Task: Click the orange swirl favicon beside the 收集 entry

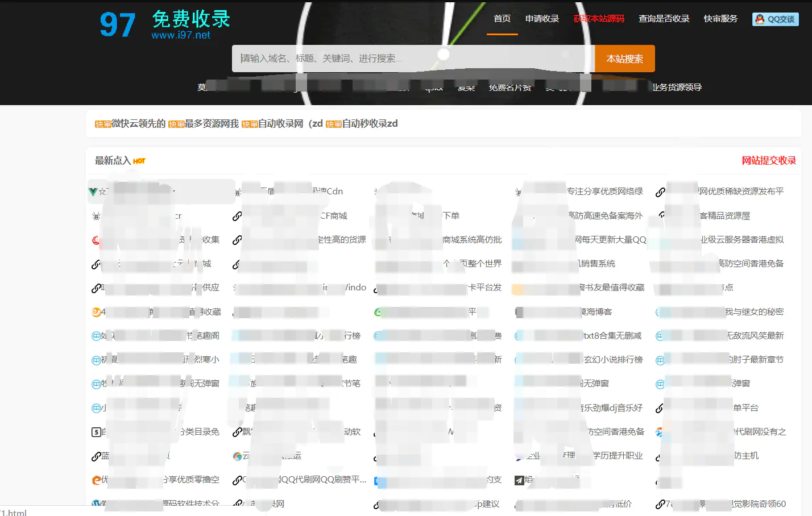Action: (x=96, y=239)
